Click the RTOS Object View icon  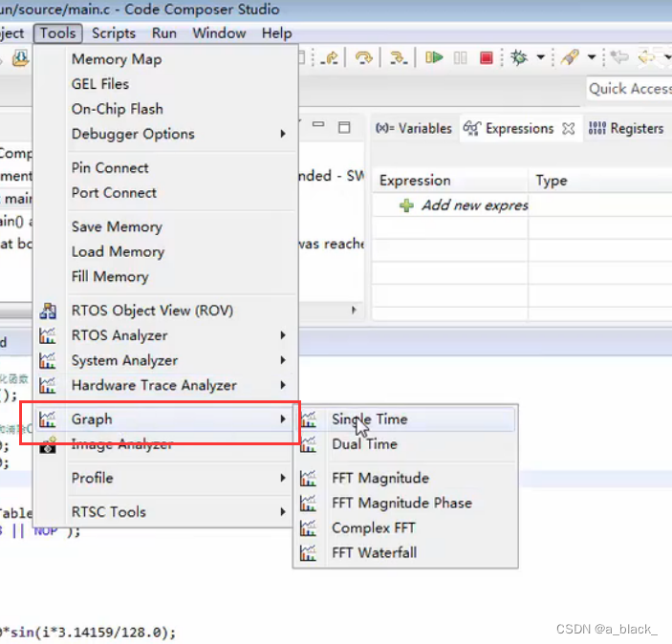[48, 311]
